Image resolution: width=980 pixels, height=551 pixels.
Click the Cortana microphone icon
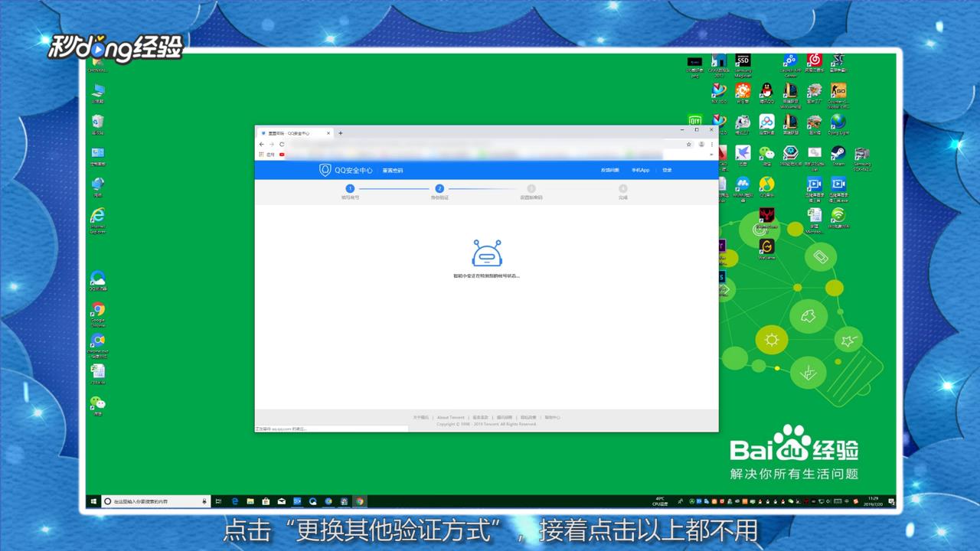[x=204, y=501]
